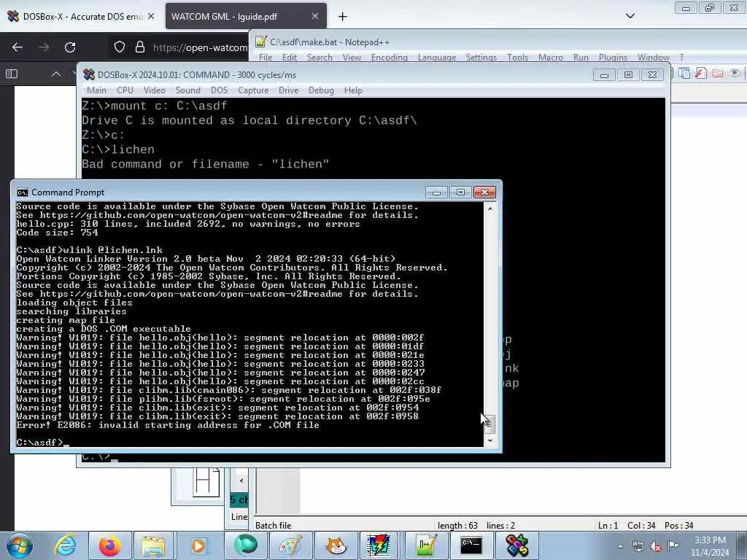Open Notepad++ Tools menu
747x560 pixels.
click(x=517, y=58)
